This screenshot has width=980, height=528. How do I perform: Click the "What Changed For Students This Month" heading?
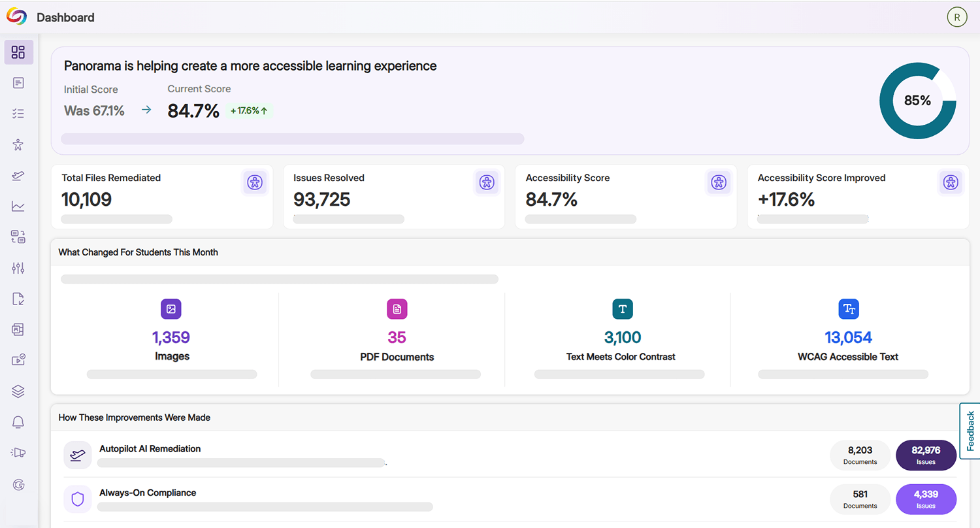[x=139, y=252]
